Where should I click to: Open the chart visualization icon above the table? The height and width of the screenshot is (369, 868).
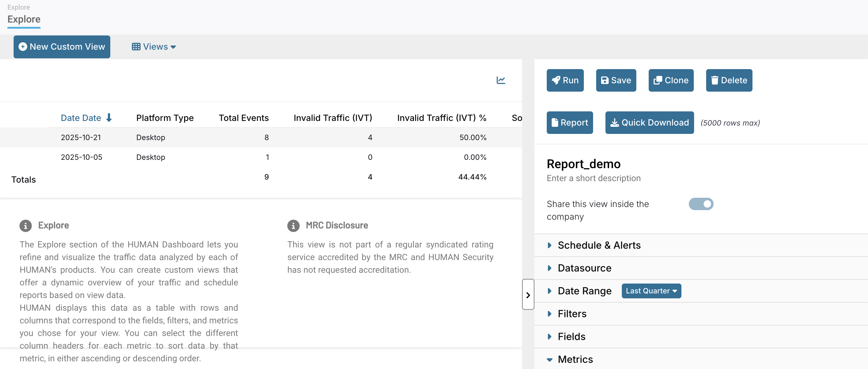click(501, 80)
